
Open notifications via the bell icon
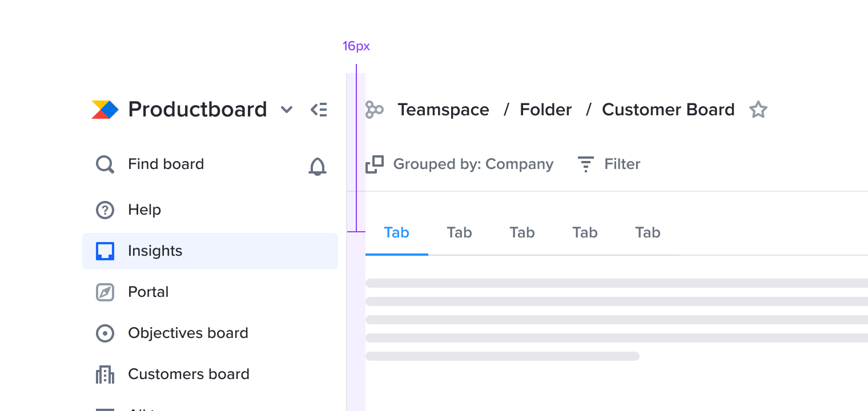tap(318, 166)
